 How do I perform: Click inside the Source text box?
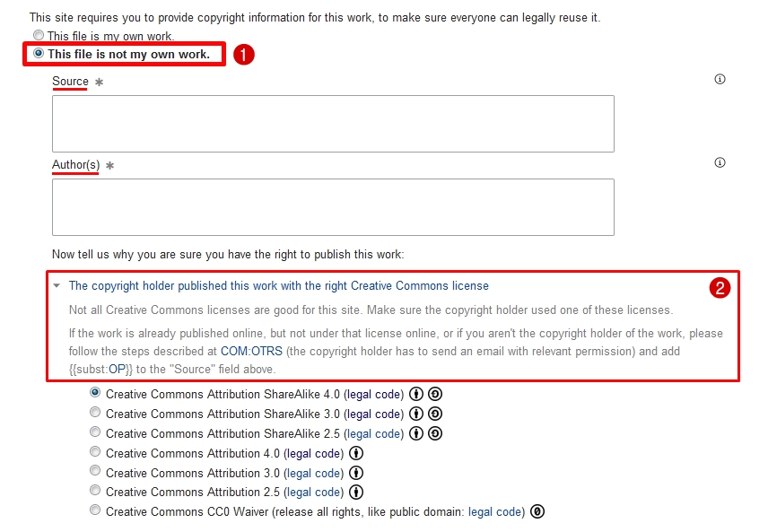pos(332,123)
